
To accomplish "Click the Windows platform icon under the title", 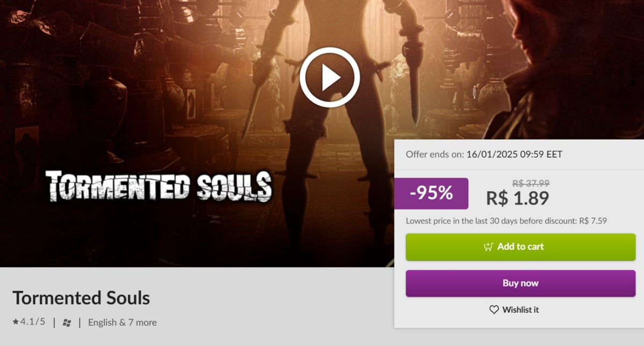I will coord(67,323).
